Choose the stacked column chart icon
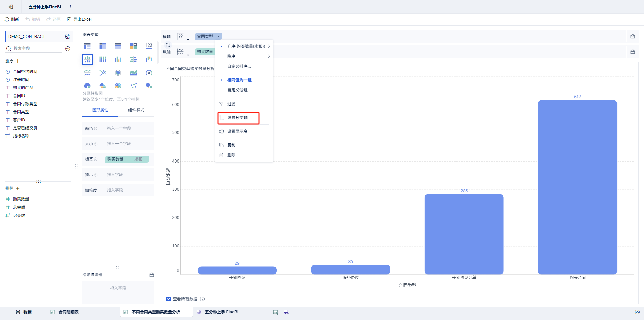 tap(103, 59)
